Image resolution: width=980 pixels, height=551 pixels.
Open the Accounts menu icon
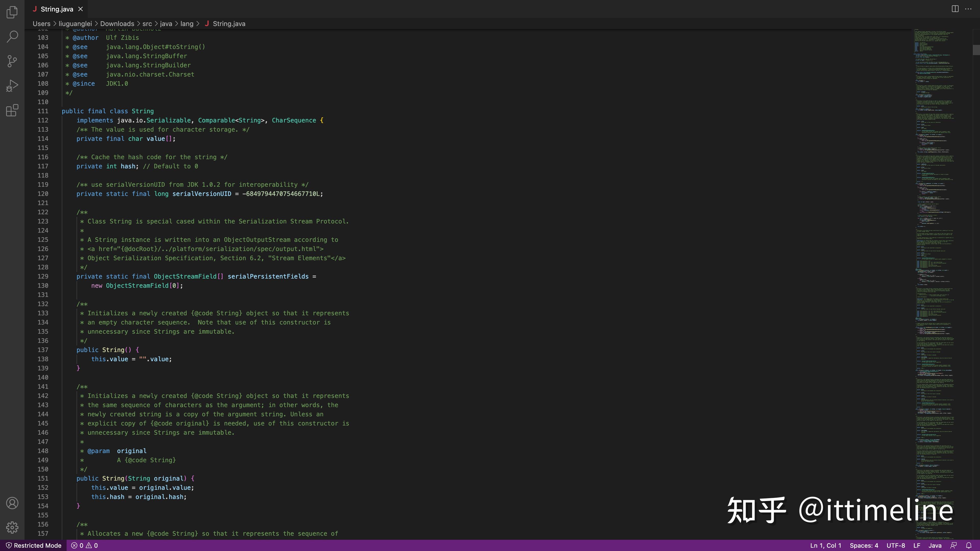point(12,503)
